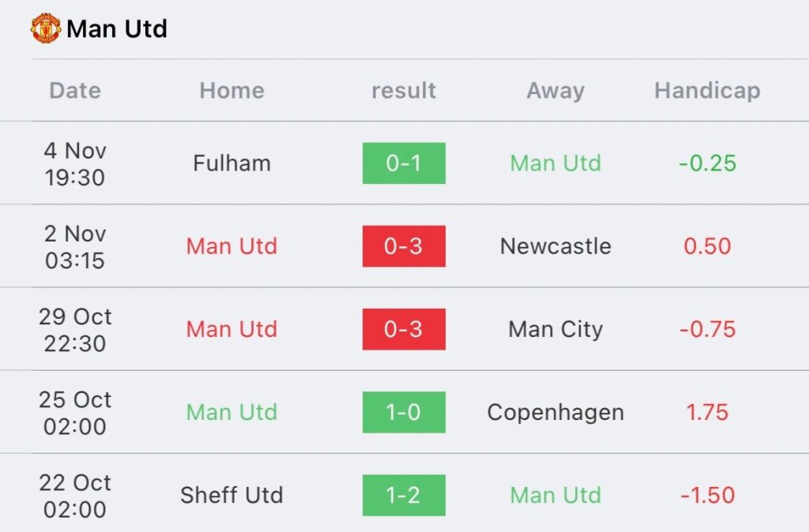This screenshot has height=532, width=809.
Task: Select the Date column header
Action: (75, 91)
